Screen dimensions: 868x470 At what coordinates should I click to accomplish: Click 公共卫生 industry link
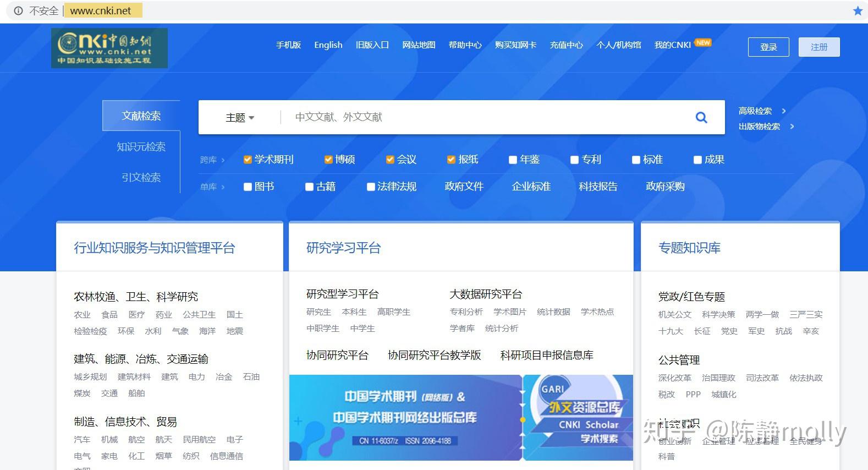pos(199,315)
